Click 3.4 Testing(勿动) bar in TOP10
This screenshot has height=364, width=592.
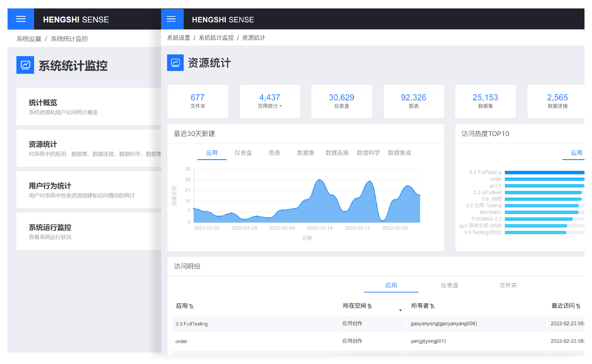coord(535,233)
